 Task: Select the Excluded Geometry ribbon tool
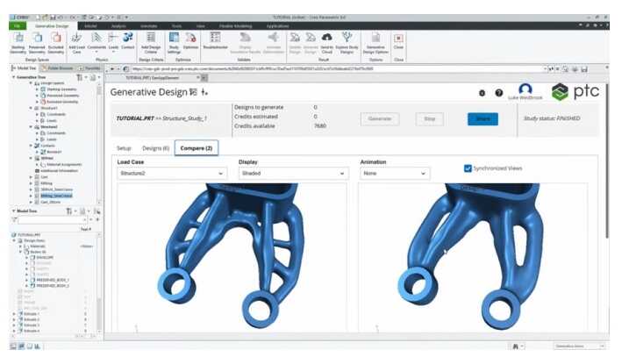point(56,42)
